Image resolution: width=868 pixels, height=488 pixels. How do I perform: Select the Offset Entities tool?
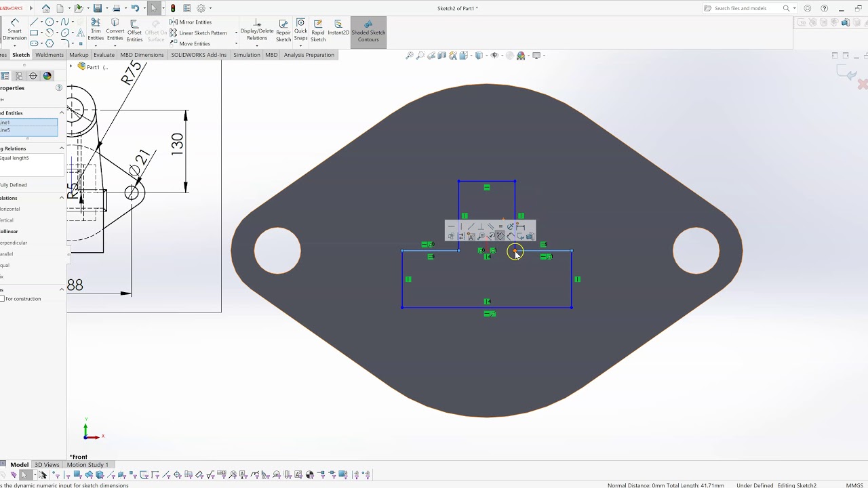click(134, 31)
